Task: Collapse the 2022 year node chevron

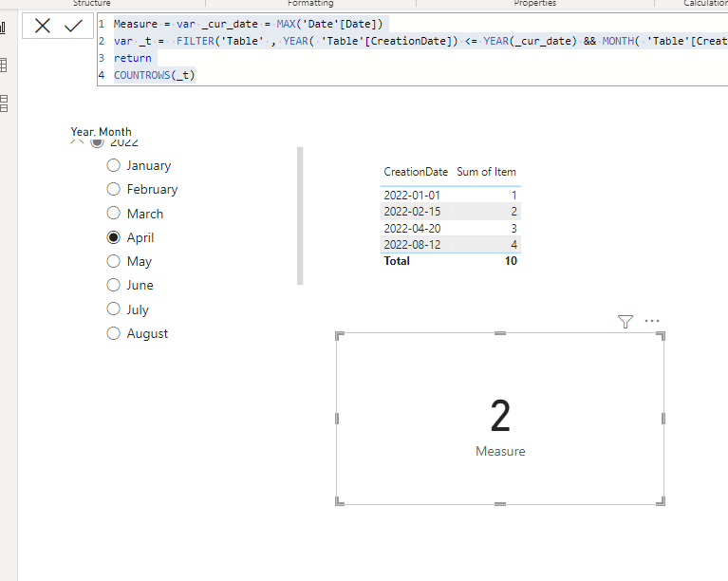Action: point(77,142)
